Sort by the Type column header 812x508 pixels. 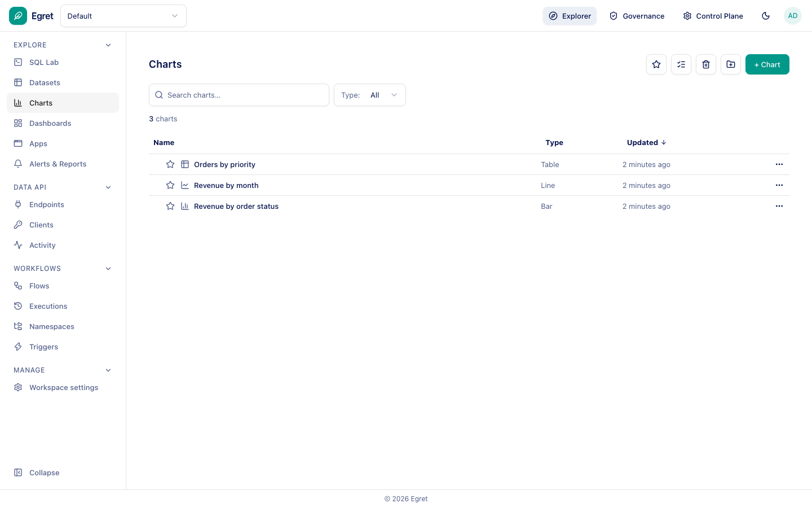pos(554,142)
